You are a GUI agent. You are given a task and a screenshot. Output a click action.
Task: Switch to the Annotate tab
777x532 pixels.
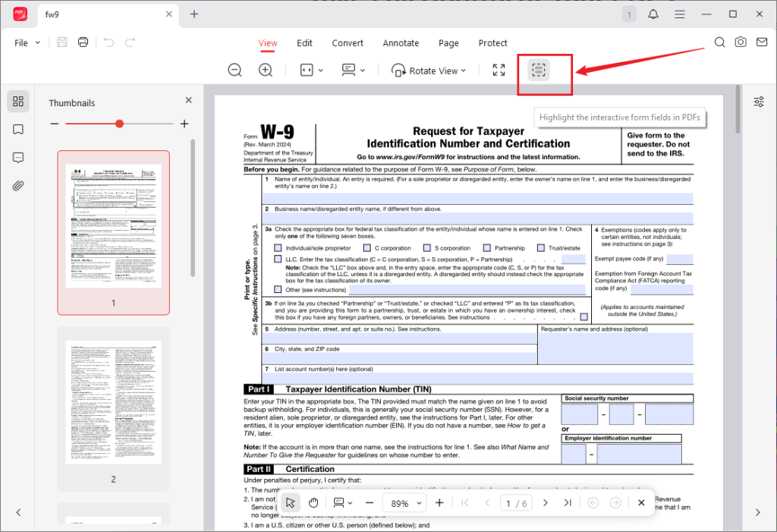(x=401, y=43)
